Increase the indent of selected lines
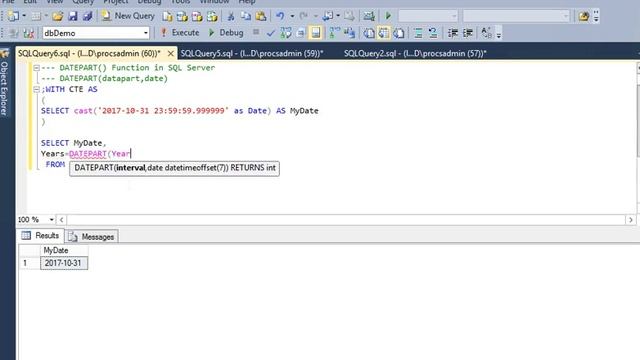640x360 pixels. [468, 33]
